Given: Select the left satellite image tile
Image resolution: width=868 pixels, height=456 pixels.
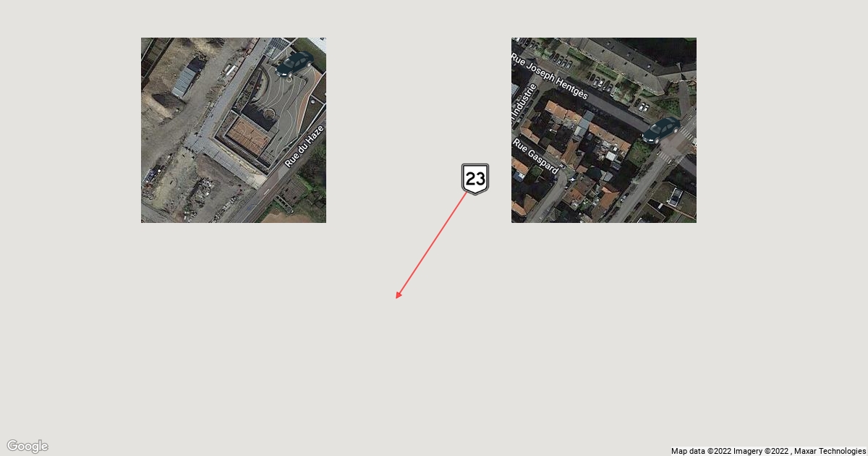Looking at the screenshot, I should click(x=234, y=130).
